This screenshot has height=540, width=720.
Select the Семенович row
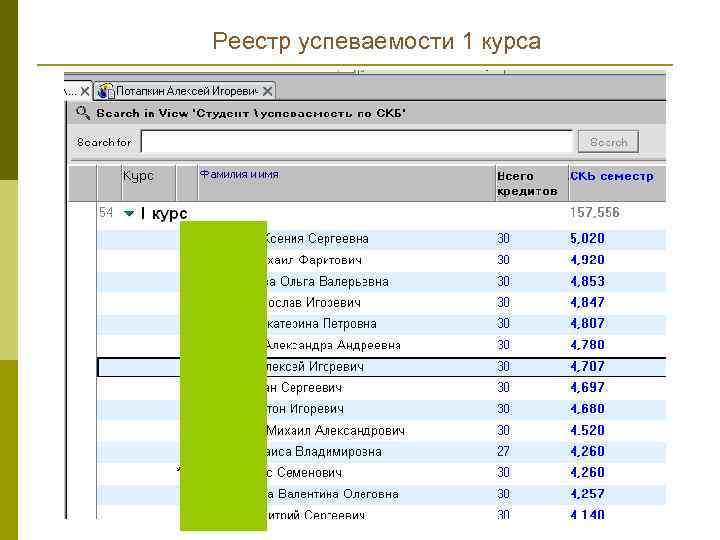coord(381,473)
